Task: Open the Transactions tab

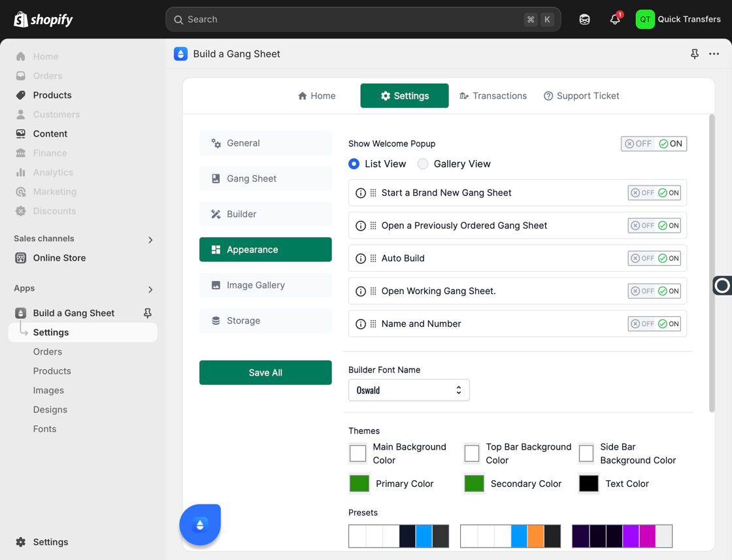Action: [493, 95]
